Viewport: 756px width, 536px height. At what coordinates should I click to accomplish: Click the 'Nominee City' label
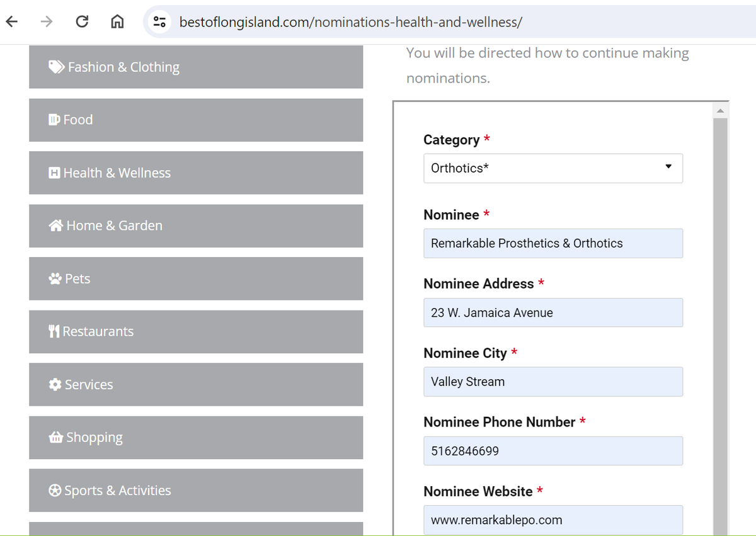coord(465,353)
